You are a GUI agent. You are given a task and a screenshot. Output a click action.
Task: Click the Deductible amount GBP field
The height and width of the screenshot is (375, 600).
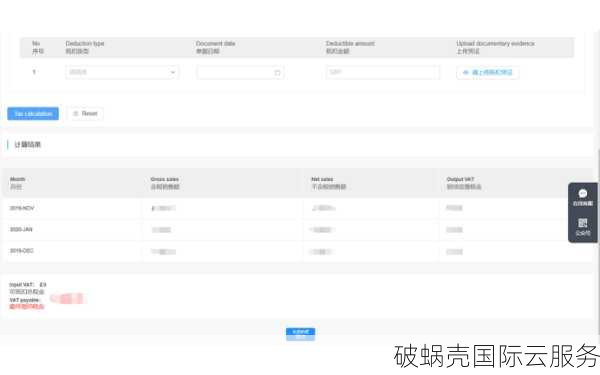(x=383, y=72)
